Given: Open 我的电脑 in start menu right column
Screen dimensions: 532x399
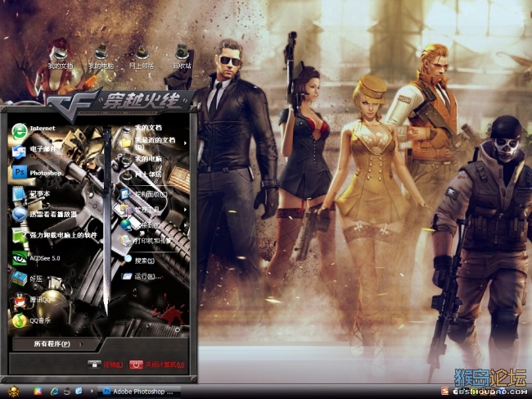Looking at the screenshot, I should [142, 159].
